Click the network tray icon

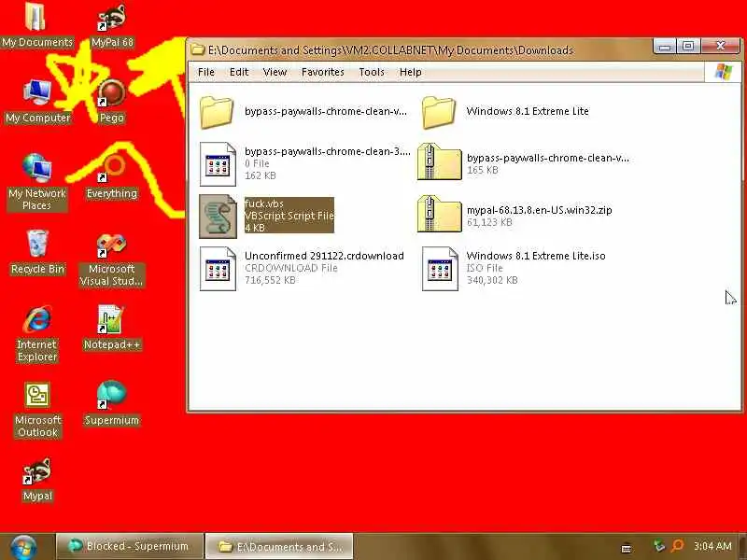659,546
